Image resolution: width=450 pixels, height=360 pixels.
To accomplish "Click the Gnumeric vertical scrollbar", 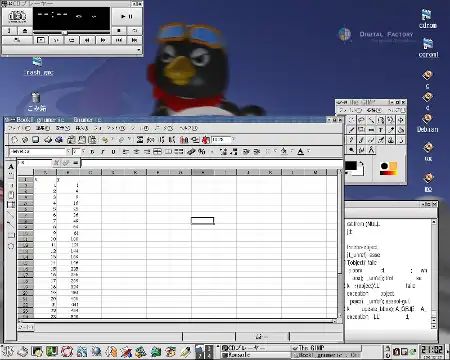I will pos(340,244).
